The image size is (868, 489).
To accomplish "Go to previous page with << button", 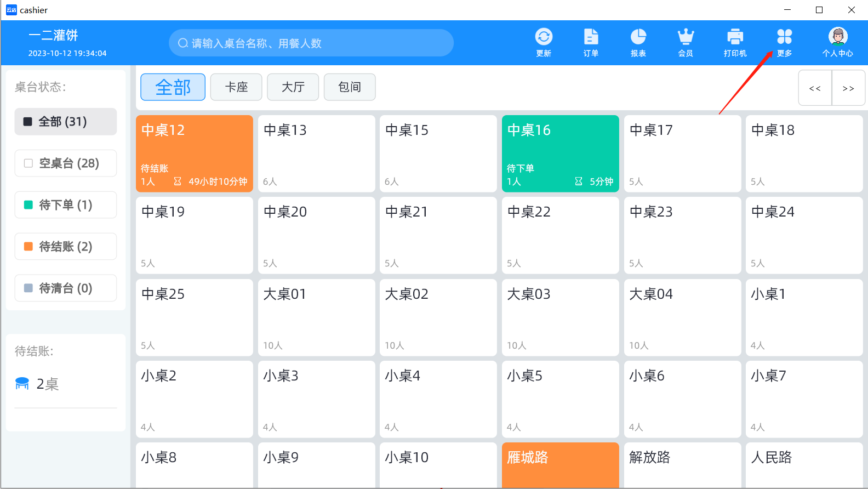I will click(x=815, y=88).
